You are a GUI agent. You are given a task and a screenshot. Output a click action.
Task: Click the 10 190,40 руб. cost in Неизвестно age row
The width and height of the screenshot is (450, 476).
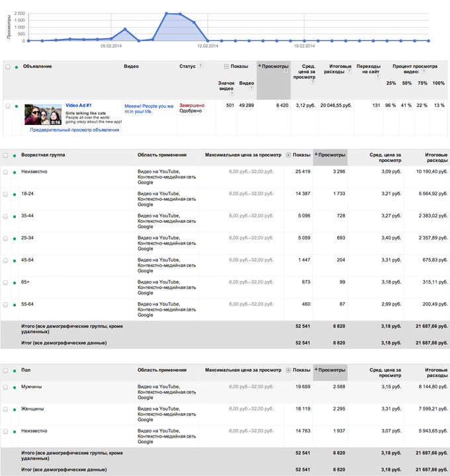431,171
